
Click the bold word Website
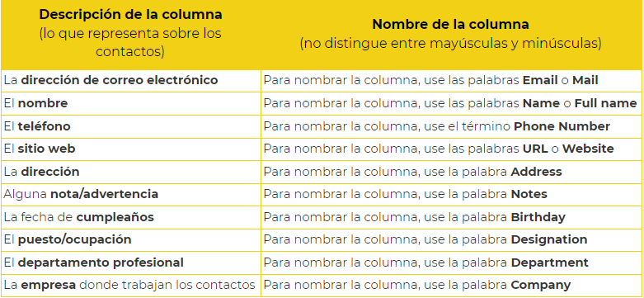(x=588, y=149)
